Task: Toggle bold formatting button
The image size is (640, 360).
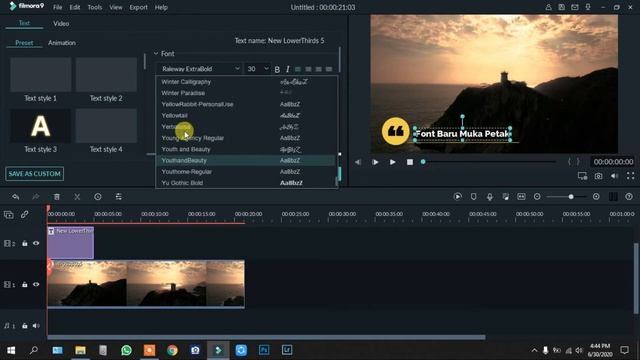Action: coord(277,69)
